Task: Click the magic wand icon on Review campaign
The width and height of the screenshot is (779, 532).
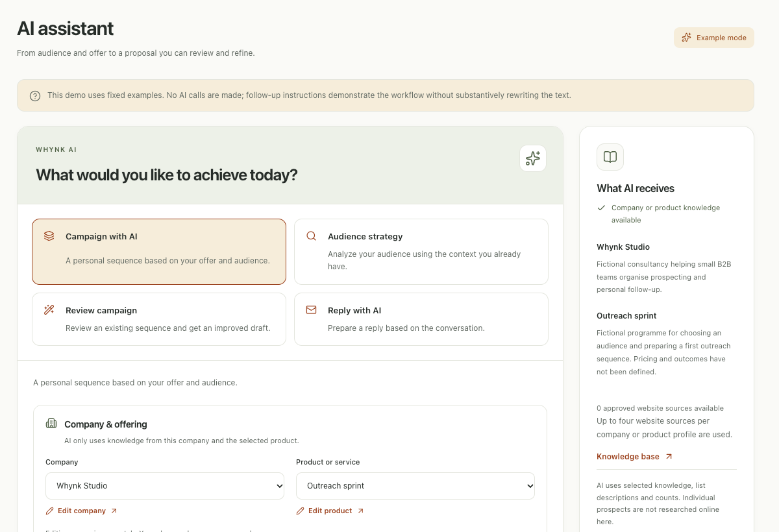Action: tap(49, 310)
